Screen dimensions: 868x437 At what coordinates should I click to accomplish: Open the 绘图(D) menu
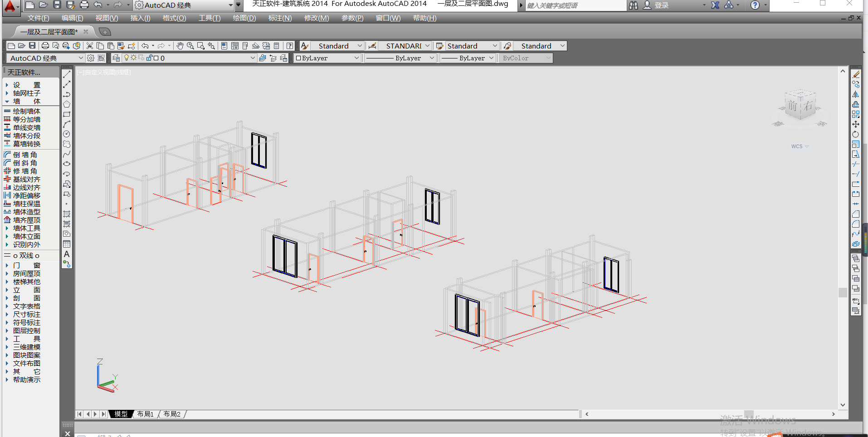[x=244, y=18]
